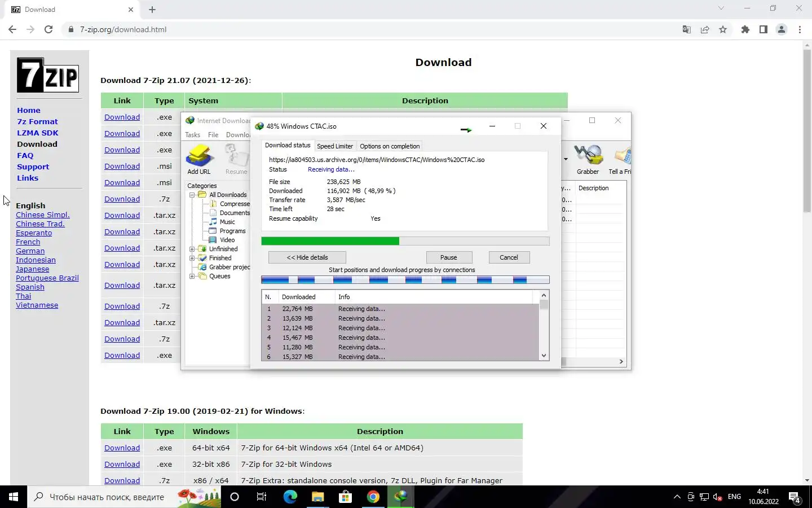Screen dimensions: 812x508
Task: Go back to previous page
Action: 12,29
